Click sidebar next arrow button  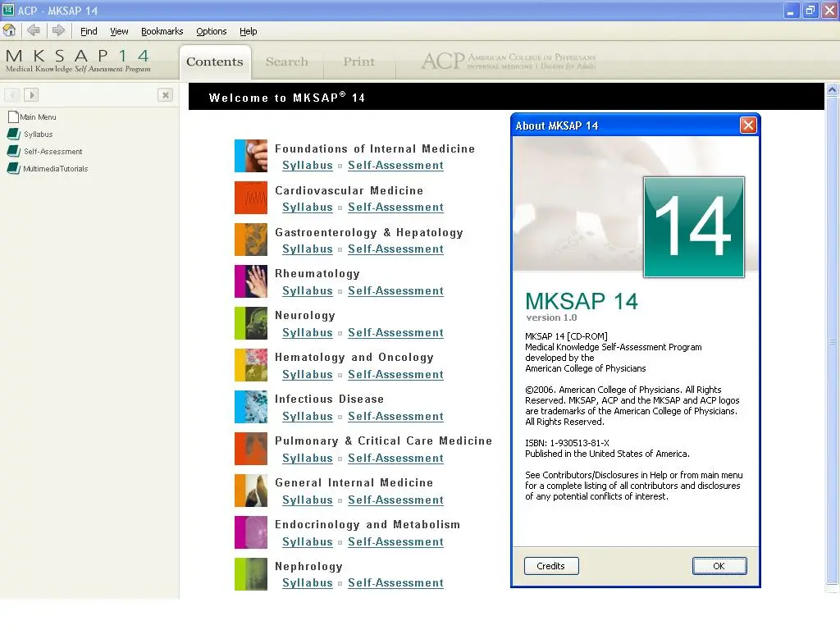tap(31, 95)
